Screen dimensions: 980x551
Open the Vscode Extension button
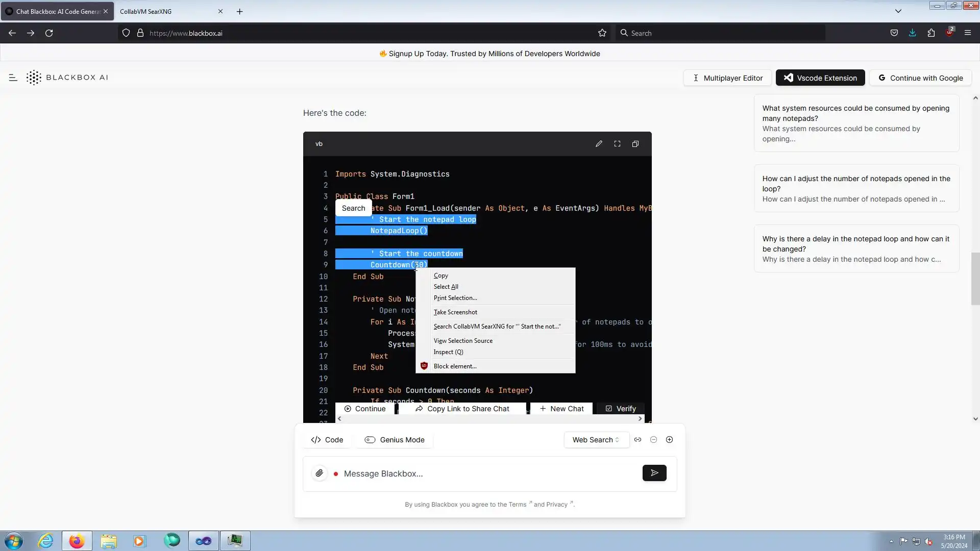820,78
